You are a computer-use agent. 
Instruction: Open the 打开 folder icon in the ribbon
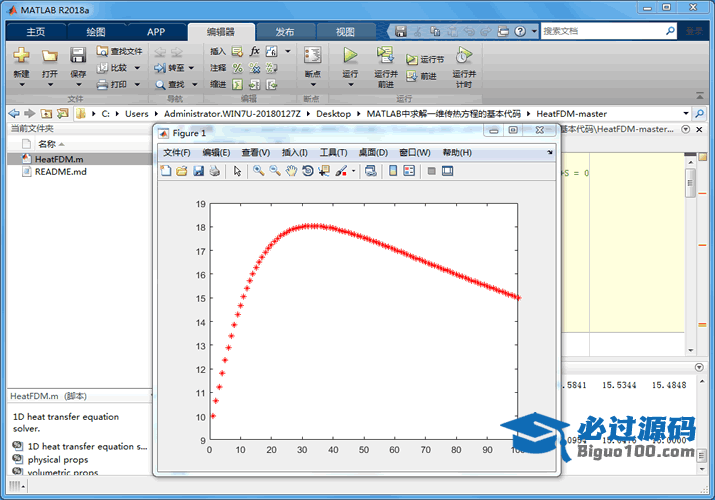[50, 56]
